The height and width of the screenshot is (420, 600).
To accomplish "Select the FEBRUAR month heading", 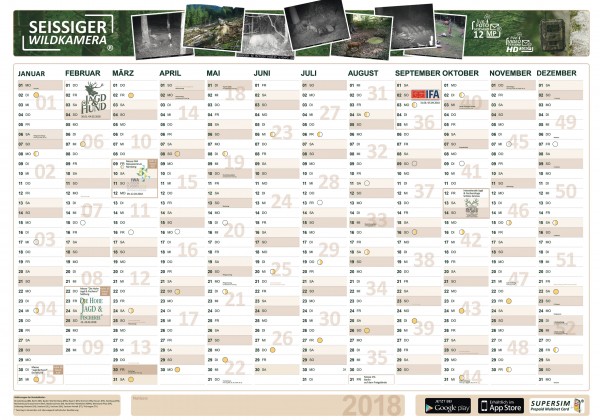I will (83, 73).
